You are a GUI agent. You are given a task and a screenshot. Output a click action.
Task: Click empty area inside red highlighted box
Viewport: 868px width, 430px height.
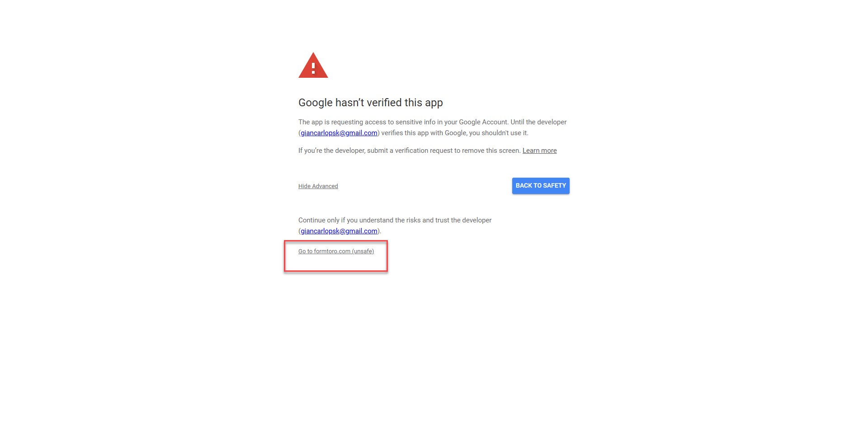click(336, 264)
